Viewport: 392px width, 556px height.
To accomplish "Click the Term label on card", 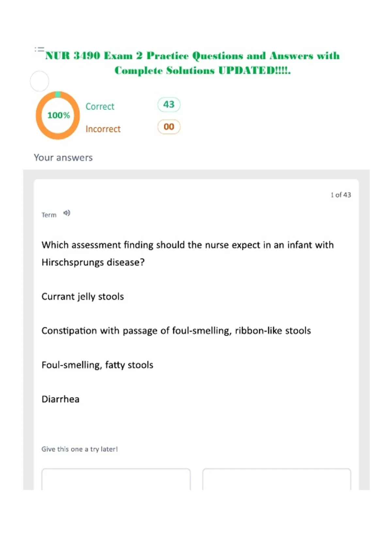I will click(x=49, y=215).
